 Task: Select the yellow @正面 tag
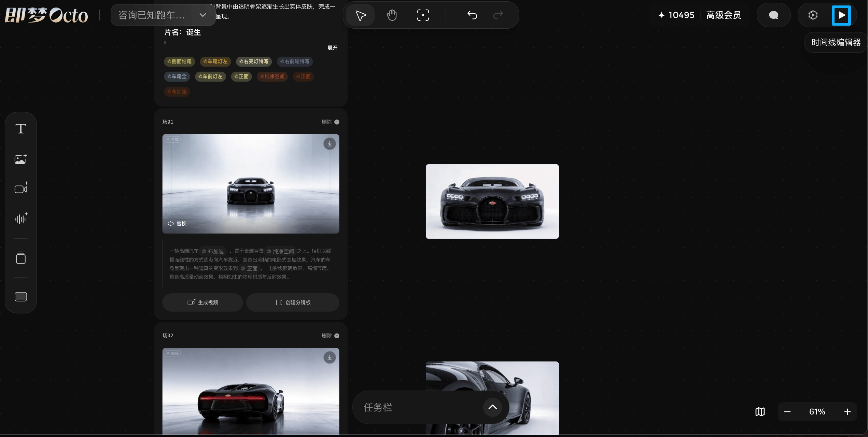(241, 76)
